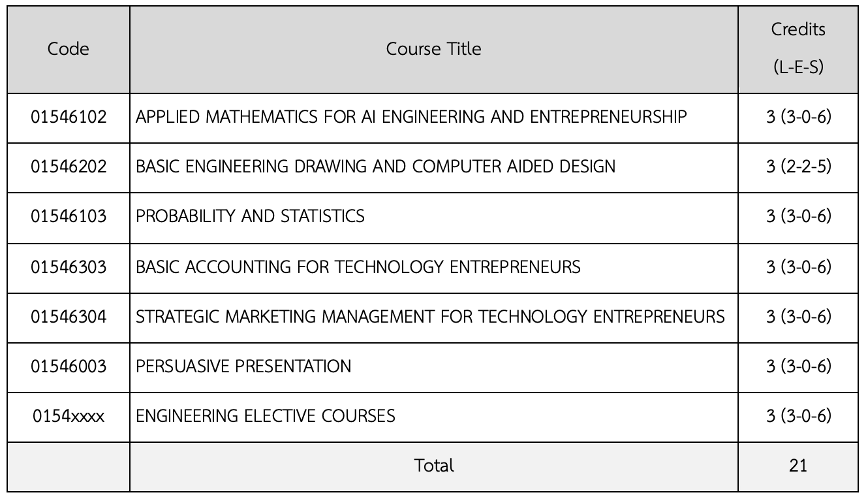
Task: Click course code 01546003
Action: [69, 366]
